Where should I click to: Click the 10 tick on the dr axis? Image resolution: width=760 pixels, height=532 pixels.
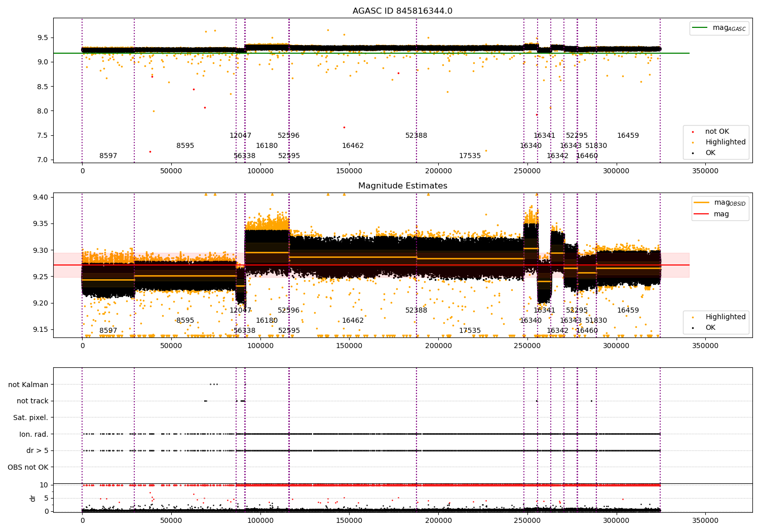45,485
